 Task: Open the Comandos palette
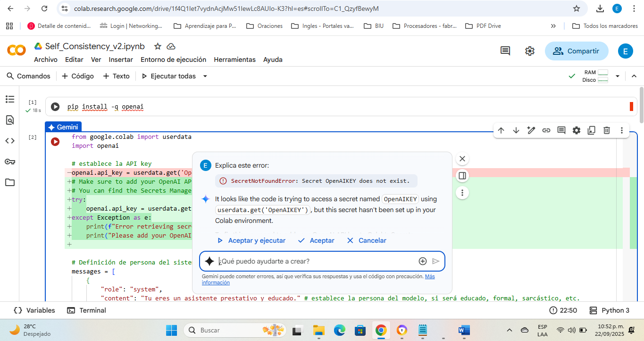point(28,76)
